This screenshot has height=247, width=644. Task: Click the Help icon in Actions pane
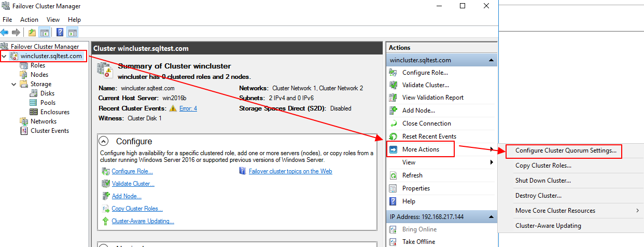point(393,201)
